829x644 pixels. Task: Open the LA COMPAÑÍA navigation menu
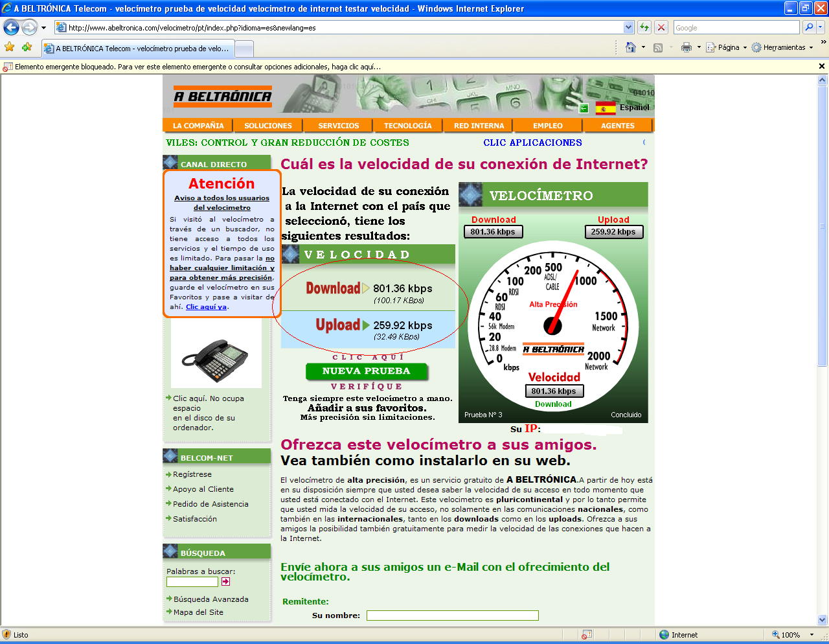pos(198,126)
